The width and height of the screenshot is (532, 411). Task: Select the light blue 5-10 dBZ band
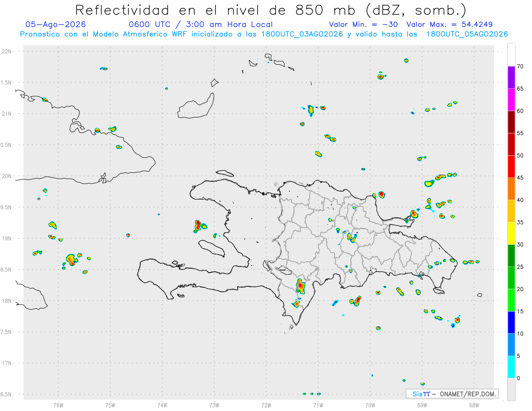(x=511, y=344)
